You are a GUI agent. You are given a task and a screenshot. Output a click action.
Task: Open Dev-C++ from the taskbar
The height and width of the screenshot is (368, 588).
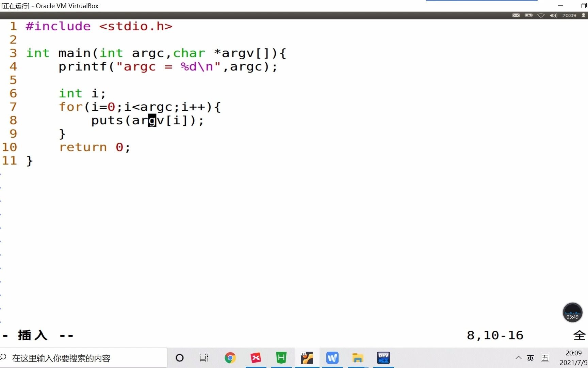point(383,358)
